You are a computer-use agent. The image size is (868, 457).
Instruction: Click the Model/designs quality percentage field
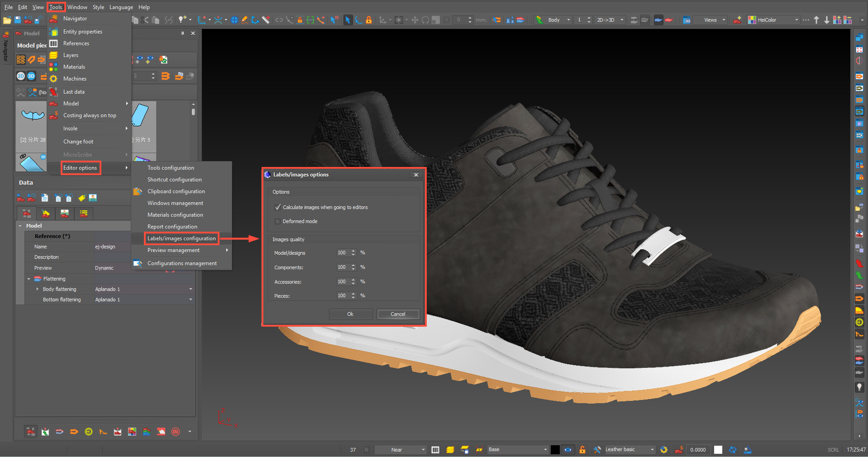coord(342,253)
